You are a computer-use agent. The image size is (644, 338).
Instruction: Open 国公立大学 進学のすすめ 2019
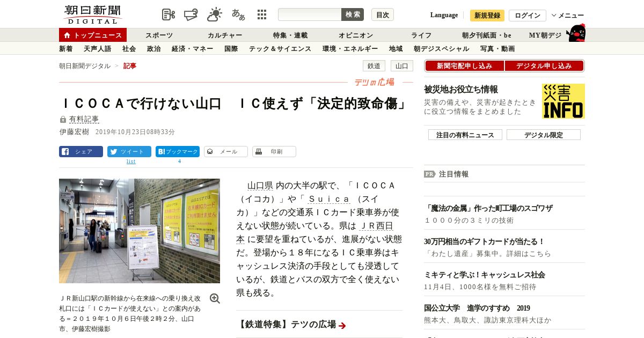click(x=477, y=308)
